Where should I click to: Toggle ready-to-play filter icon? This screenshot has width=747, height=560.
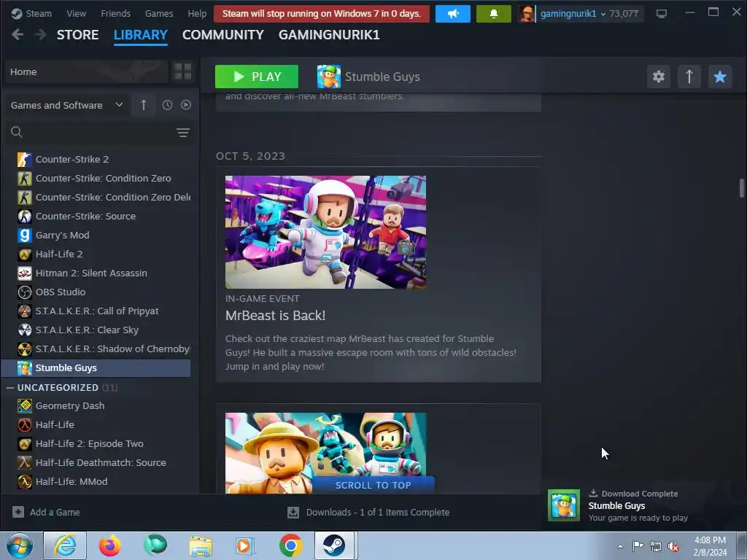186,105
